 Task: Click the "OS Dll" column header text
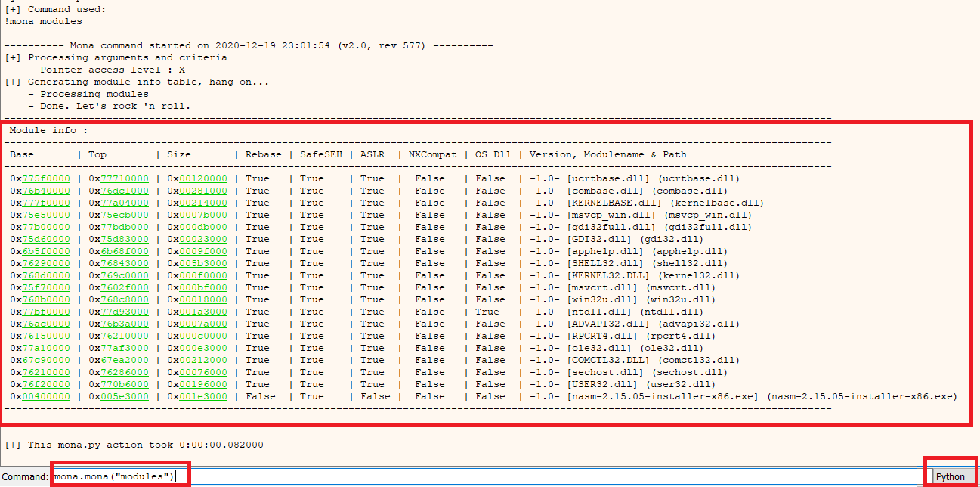click(493, 154)
